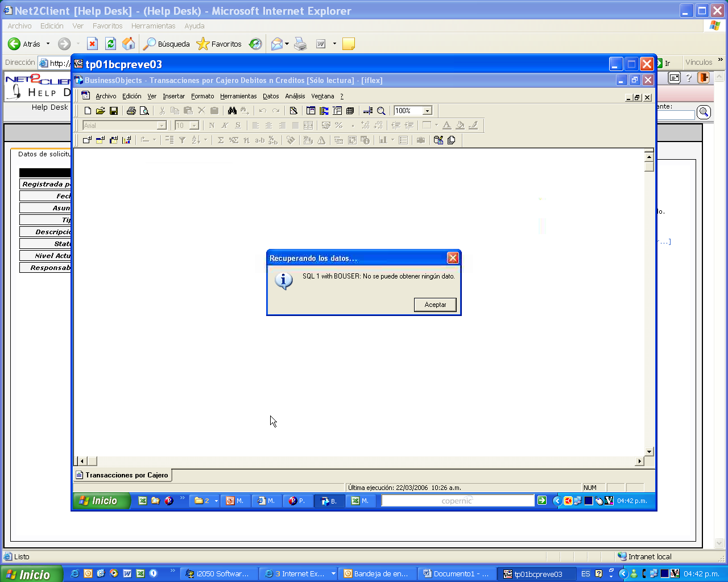This screenshot has height=582, width=728.
Task: Toggle center text alignment
Action: [x=268, y=126]
